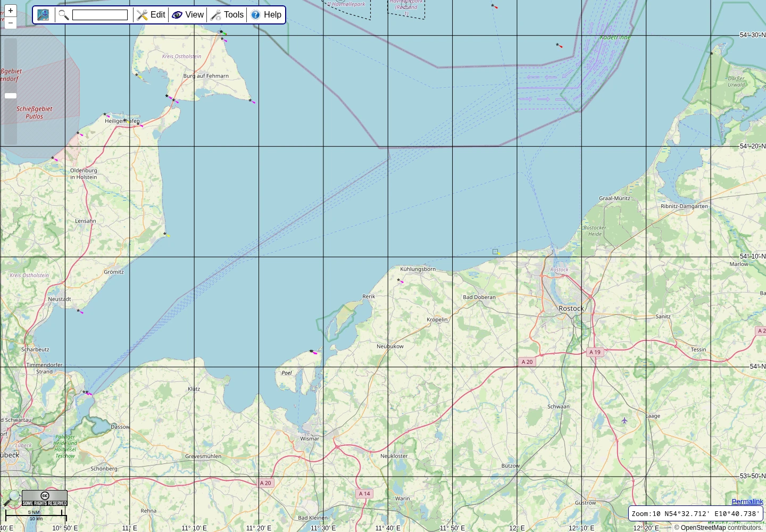Zoom in with the plus button
The width and height of the screenshot is (766, 532).
tap(10, 11)
